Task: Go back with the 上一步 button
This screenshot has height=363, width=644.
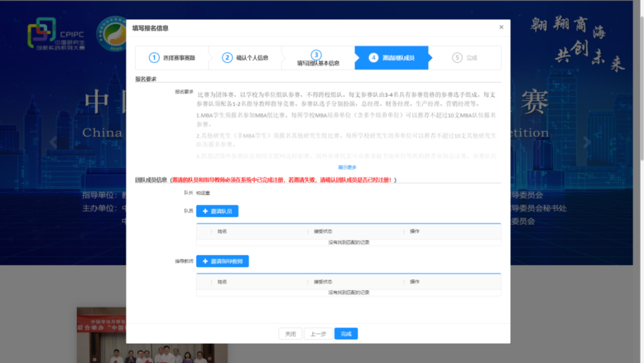Action: [x=318, y=334]
